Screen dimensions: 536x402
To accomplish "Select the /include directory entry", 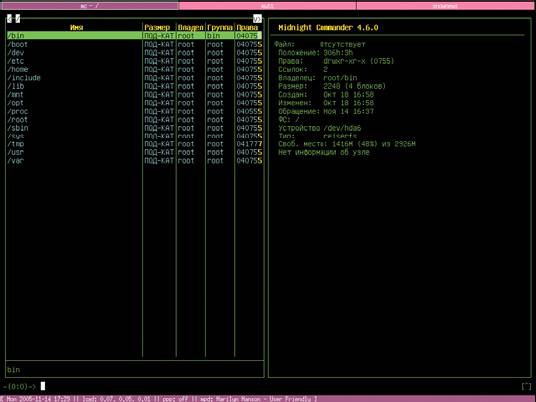I will click(x=134, y=78).
